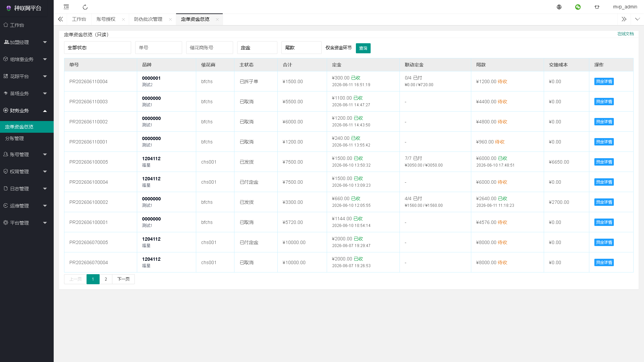Open the theme shirt icon
Image resolution: width=644 pixels, height=362 pixels.
pyautogui.click(x=597, y=7)
